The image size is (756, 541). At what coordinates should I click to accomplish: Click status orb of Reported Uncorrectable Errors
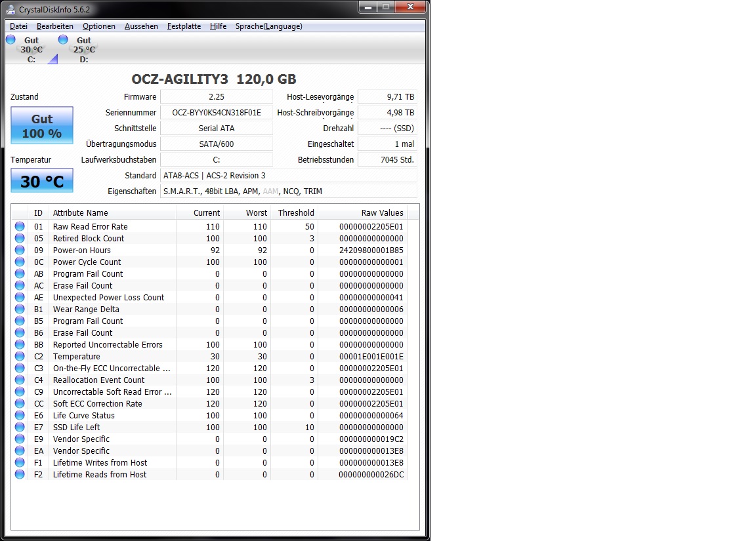[20, 344]
